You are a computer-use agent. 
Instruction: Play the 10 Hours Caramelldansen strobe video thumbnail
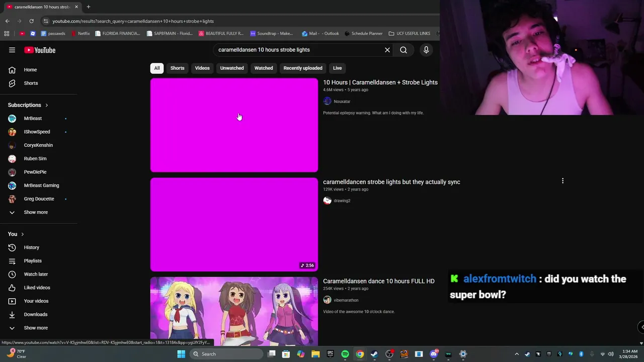click(x=234, y=125)
